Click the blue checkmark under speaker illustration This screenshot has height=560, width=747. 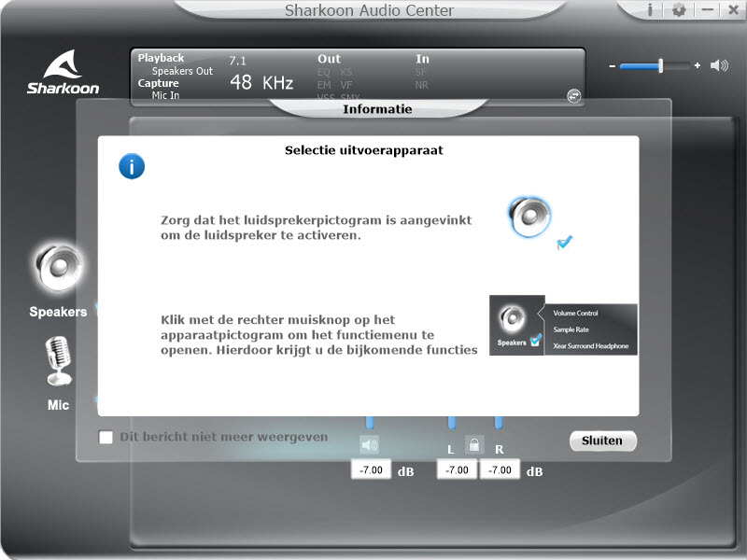click(565, 243)
